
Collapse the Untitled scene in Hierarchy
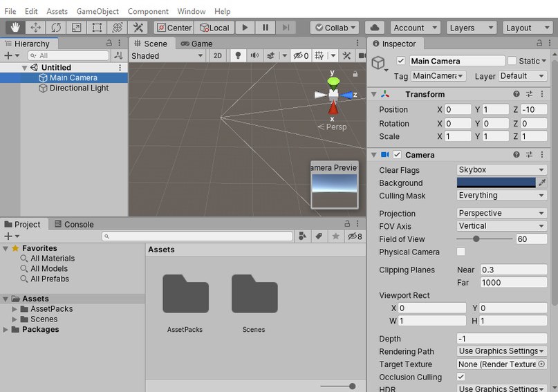(x=24, y=68)
